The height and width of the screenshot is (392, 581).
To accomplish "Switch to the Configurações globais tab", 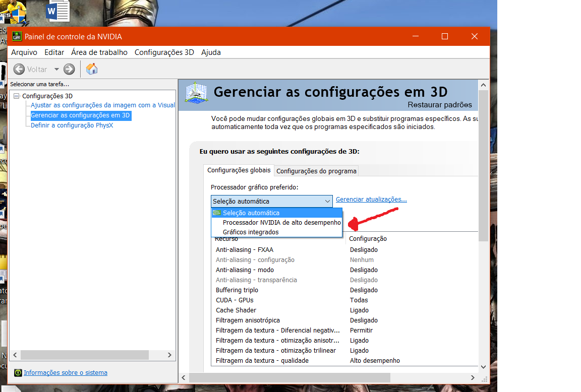I will click(239, 170).
